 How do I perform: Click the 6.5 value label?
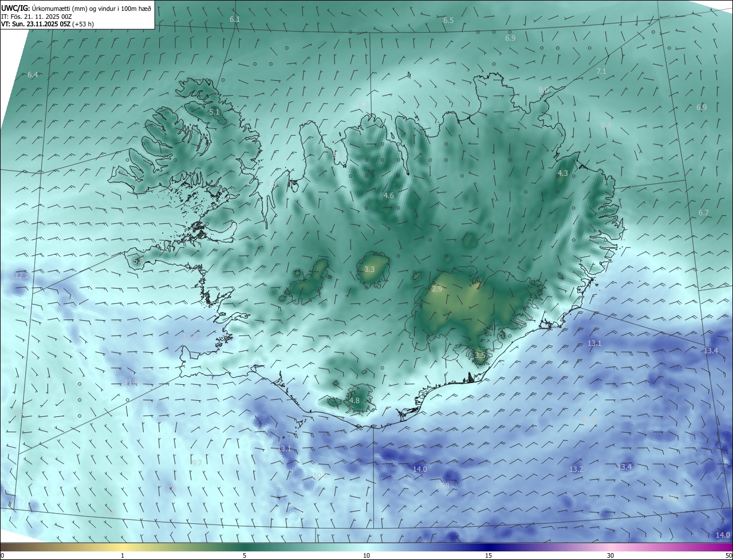[x=448, y=21]
